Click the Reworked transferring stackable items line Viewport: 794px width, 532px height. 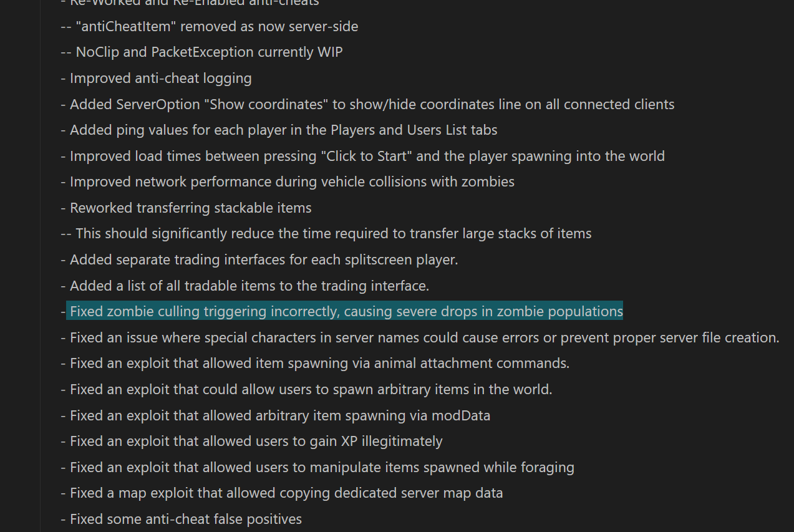tap(186, 208)
